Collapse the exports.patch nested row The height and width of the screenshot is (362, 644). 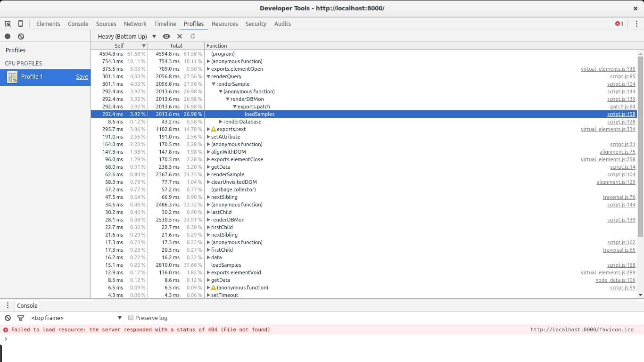tap(235, 107)
